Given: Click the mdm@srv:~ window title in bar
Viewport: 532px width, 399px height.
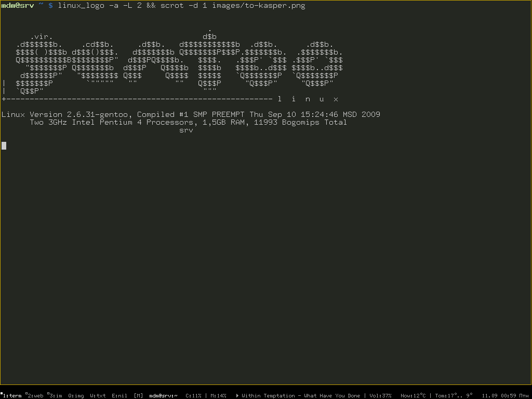Looking at the screenshot, I should 163,395.
